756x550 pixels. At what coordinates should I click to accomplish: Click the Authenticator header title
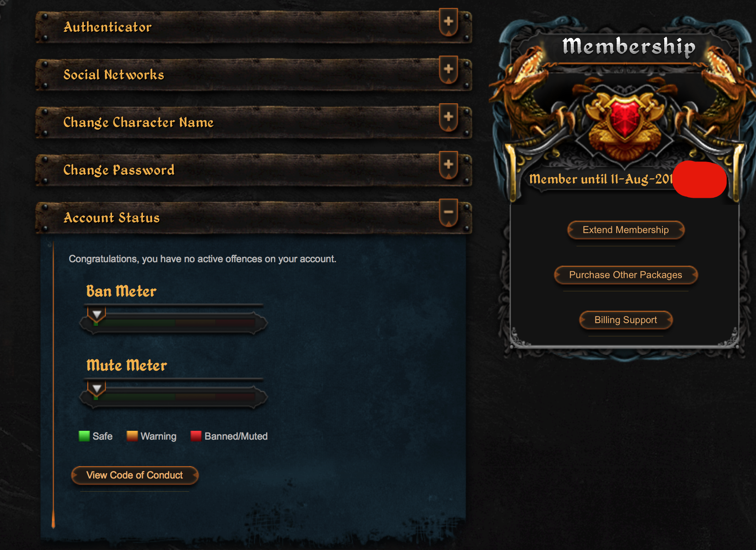[108, 27]
